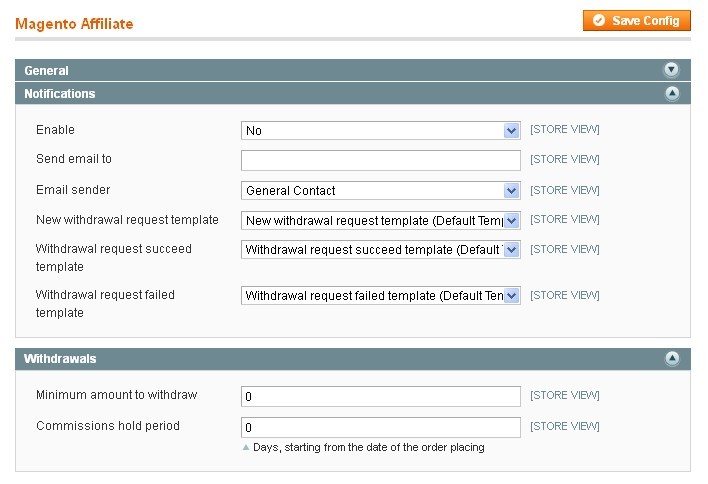Click the Commissions hold period label
Image resolution: width=708 pixels, height=484 pixels.
(108, 426)
